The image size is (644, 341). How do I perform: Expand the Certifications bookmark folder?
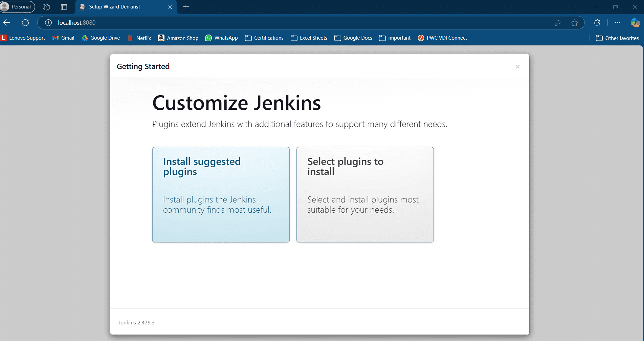(264, 38)
